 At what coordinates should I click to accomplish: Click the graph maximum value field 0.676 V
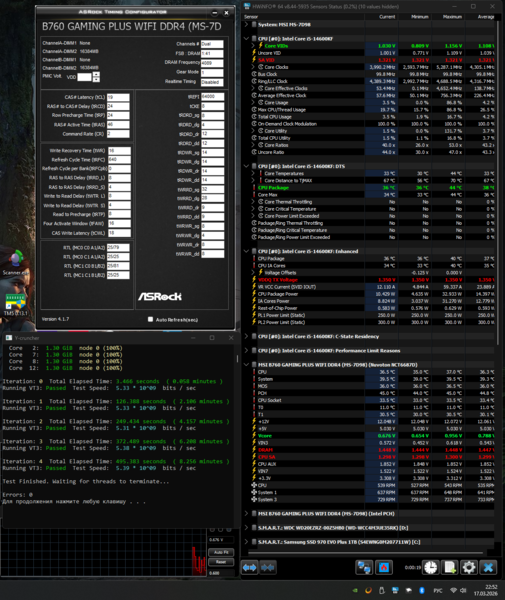click(221, 540)
